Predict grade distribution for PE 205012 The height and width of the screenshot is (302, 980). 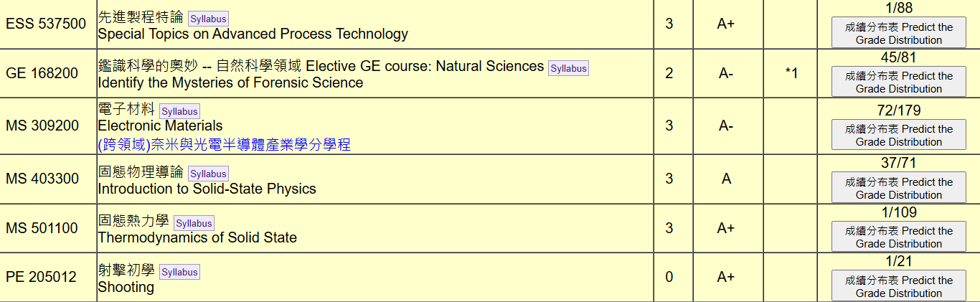(x=898, y=286)
